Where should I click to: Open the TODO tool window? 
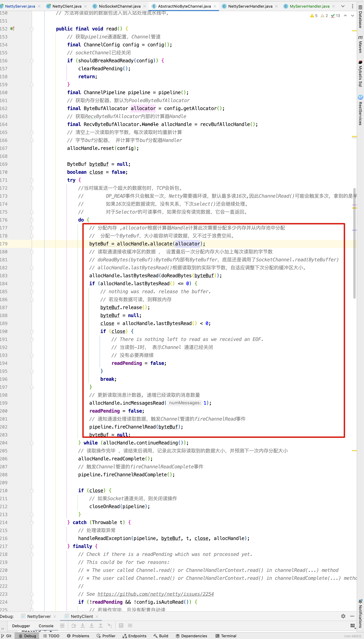[51, 636]
